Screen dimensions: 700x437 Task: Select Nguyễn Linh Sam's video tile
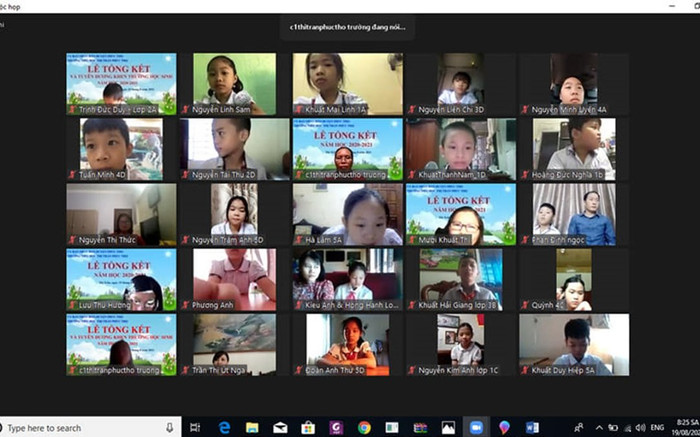pos(234,84)
